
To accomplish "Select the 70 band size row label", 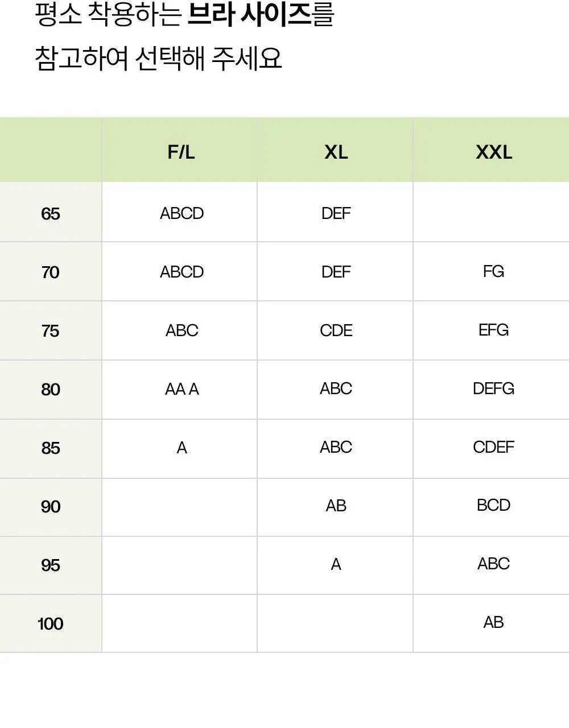I will click(51, 272).
